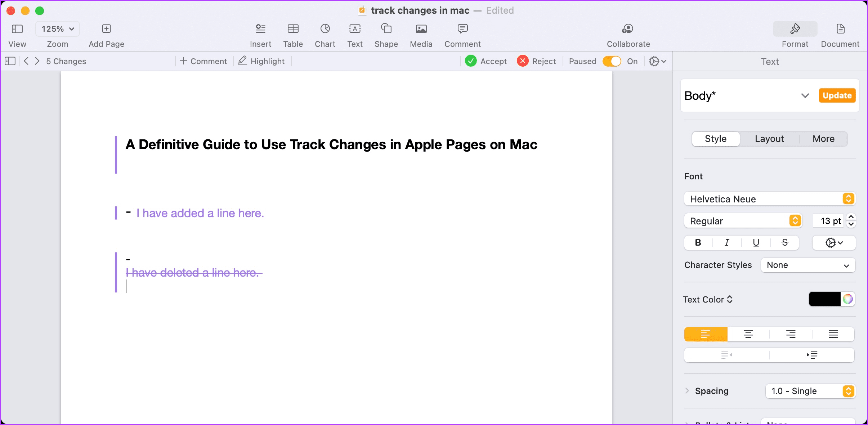Viewport: 868px width, 425px height.
Task: Switch to the Layout tab
Action: 769,139
